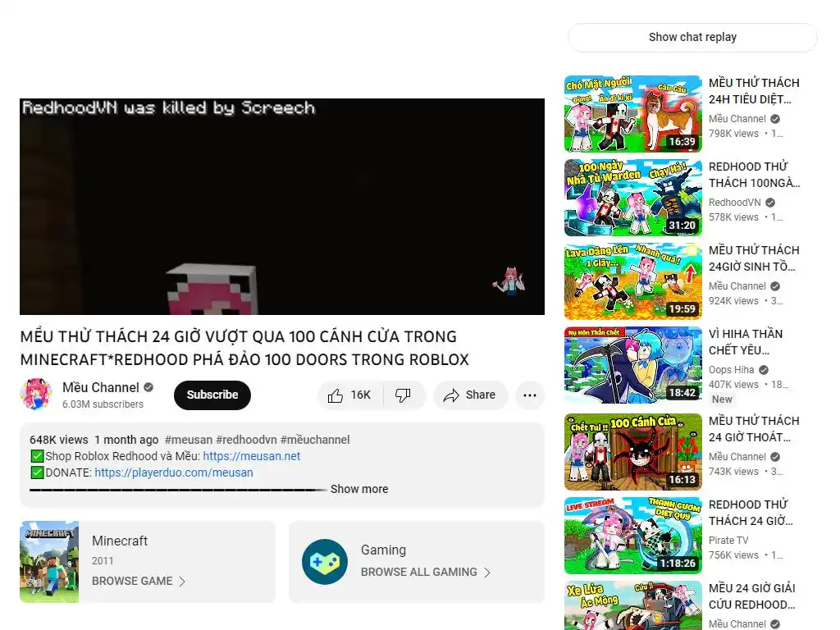Show chat replay
The height and width of the screenshot is (630, 840).
[692, 38]
